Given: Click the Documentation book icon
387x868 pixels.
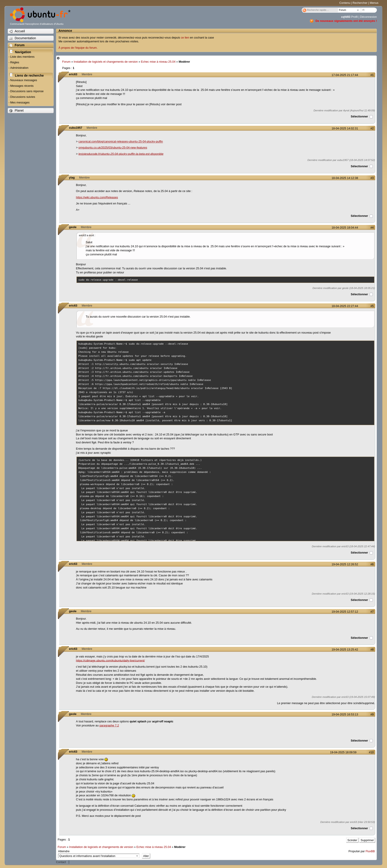Looking at the screenshot, I should point(11,38).
